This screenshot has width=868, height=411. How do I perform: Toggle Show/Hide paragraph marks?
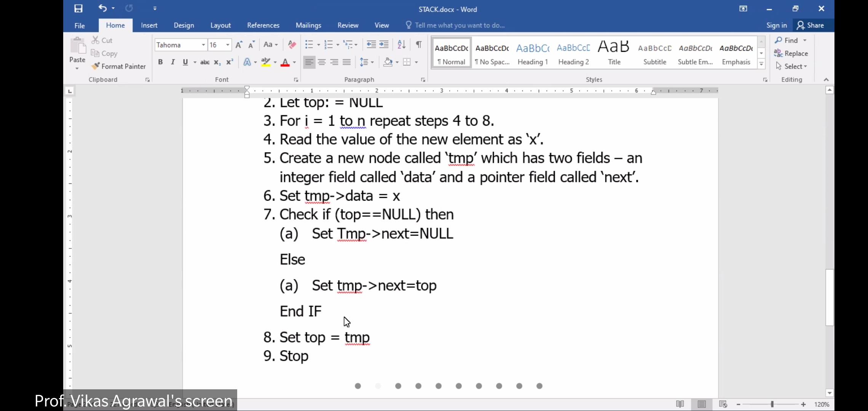coord(419,45)
